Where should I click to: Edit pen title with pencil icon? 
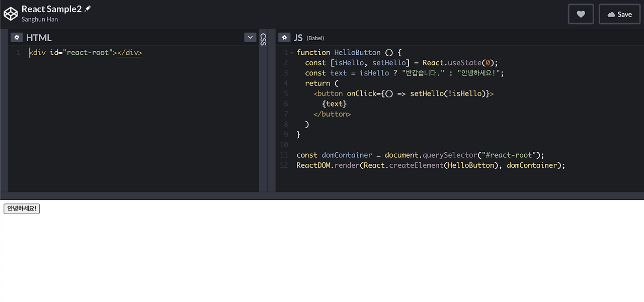[x=88, y=9]
